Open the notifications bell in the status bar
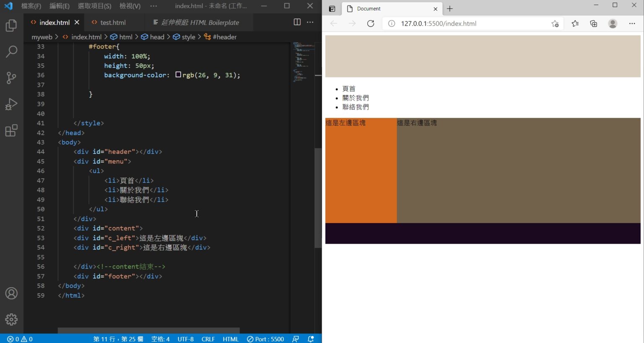644x343 pixels. point(311,339)
